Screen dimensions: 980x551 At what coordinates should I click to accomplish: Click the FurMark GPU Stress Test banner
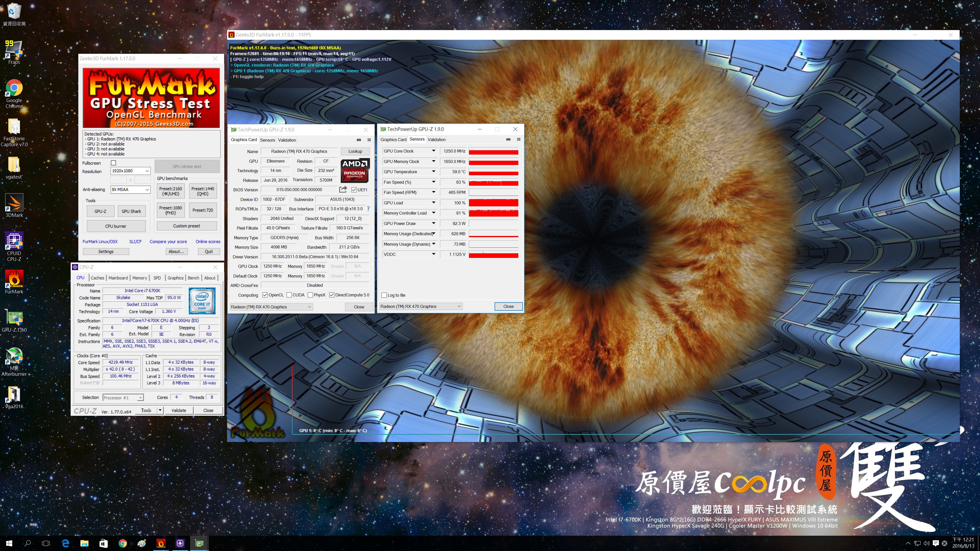coord(151,98)
